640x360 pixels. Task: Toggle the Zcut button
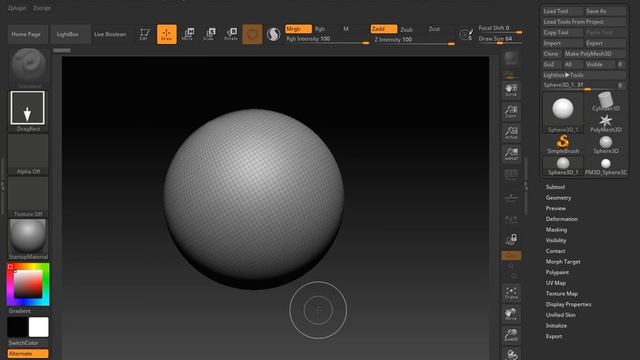coord(434,29)
